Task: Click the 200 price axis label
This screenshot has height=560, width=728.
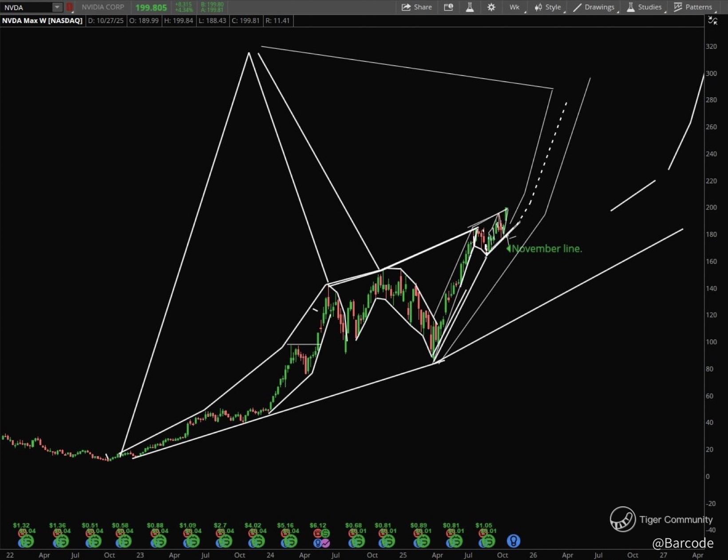Action: click(x=711, y=207)
